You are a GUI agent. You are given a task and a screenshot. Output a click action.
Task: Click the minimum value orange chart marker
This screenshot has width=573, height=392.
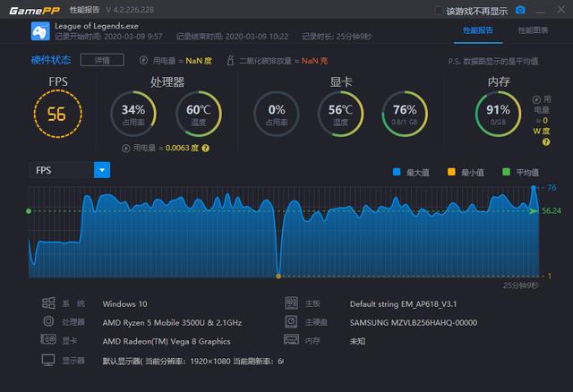coord(278,277)
